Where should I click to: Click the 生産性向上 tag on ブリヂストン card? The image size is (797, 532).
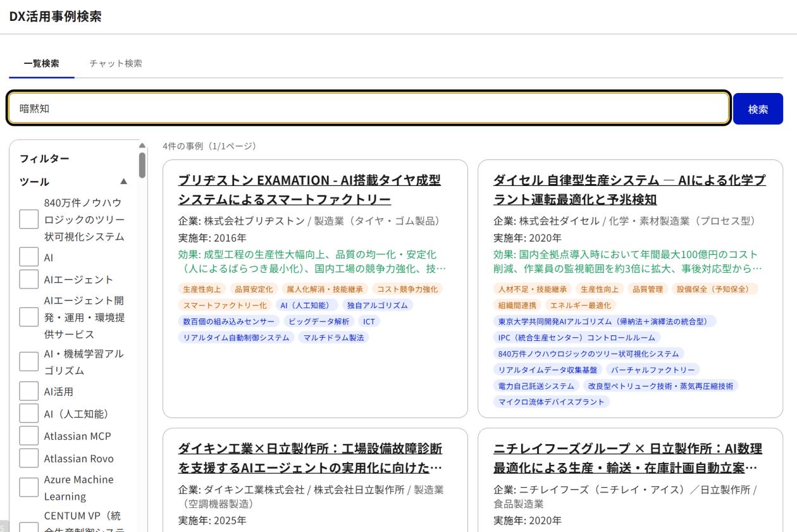point(202,289)
